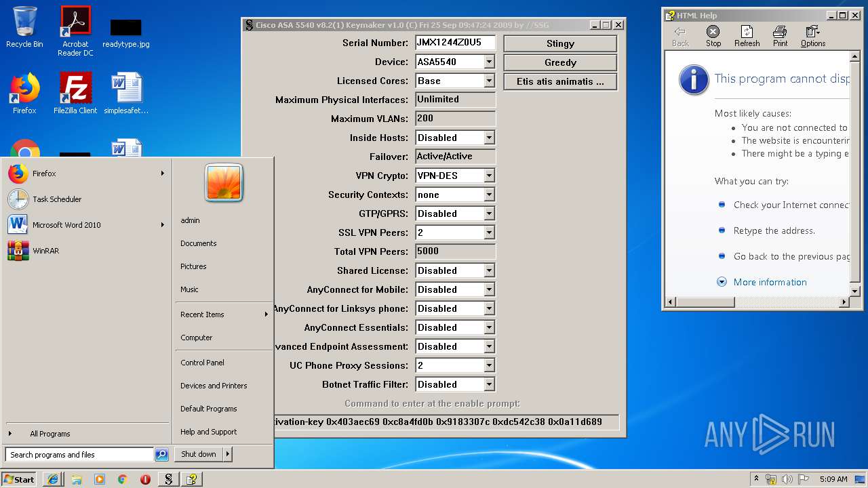Open Windows Explorer folder on taskbar
This screenshot has height=488, width=868.
(x=76, y=479)
